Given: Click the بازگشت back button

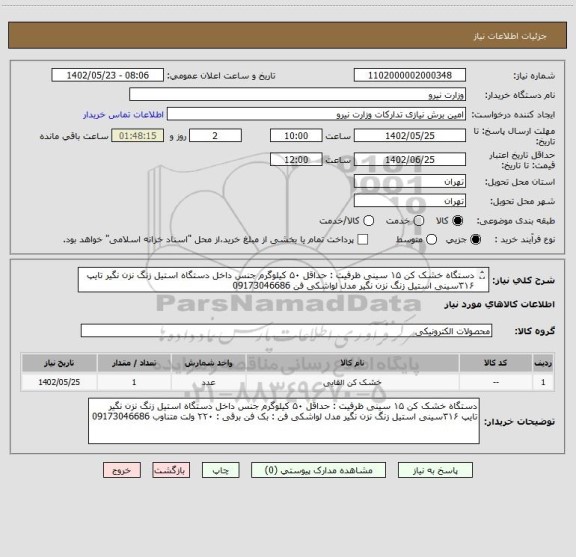Looking at the screenshot, I should 171,470.
